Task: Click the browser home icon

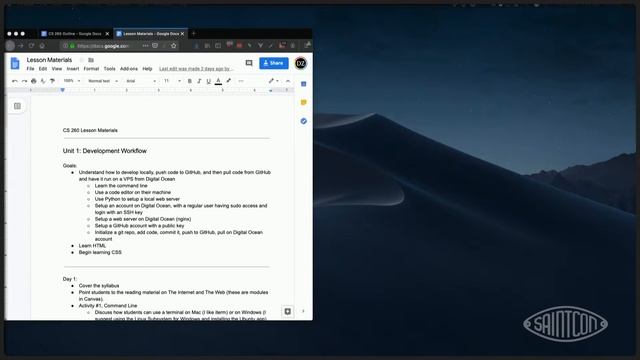Action: pos(42,46)
